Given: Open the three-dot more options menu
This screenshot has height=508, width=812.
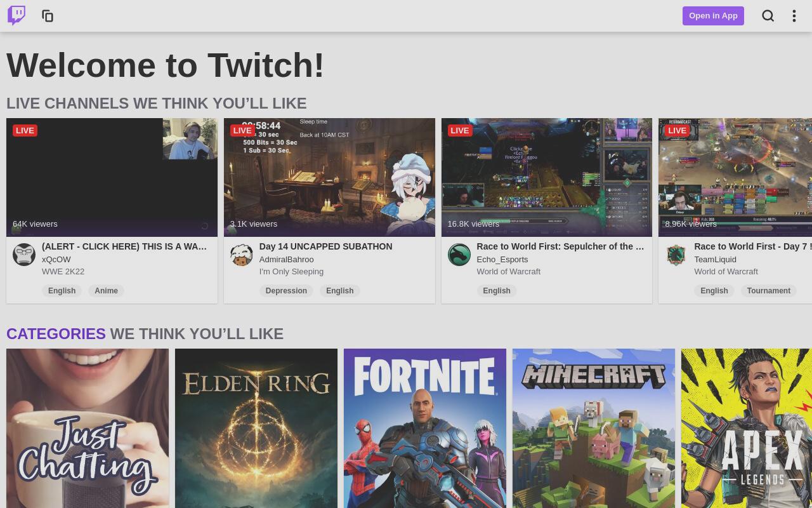Looking at the screenshot, I should click(x=794, y=16).
